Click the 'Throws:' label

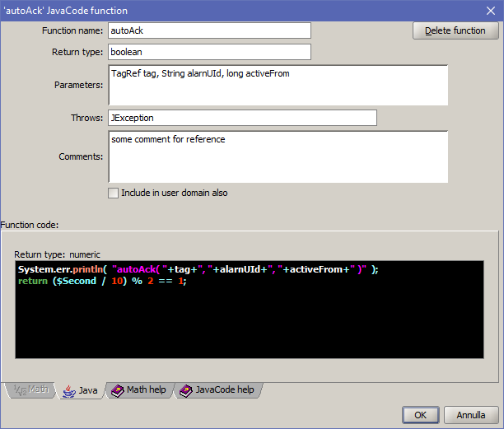point(86,118)
